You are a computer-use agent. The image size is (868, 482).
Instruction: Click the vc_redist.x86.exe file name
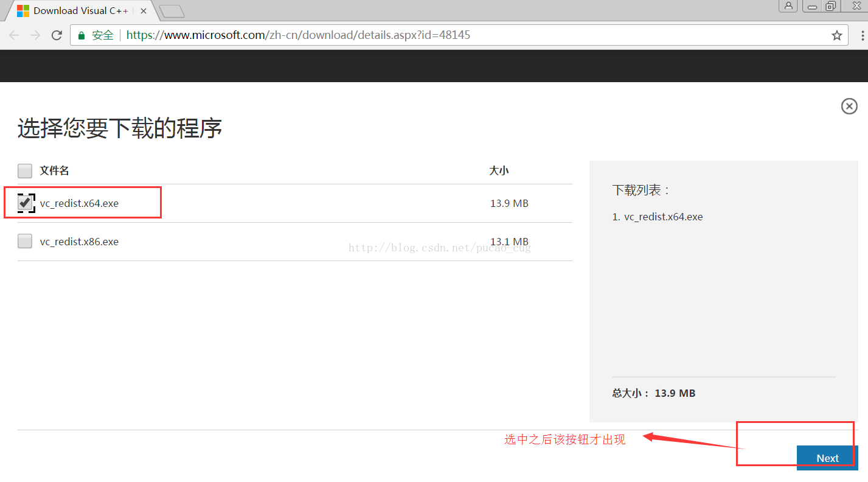pos(79,242)
